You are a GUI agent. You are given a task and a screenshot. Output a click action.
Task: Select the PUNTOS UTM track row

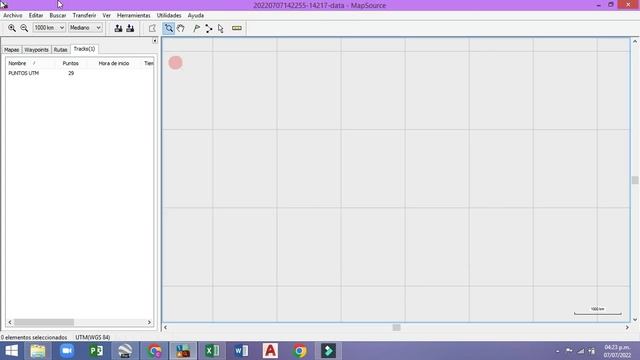[x=80, y=73]
